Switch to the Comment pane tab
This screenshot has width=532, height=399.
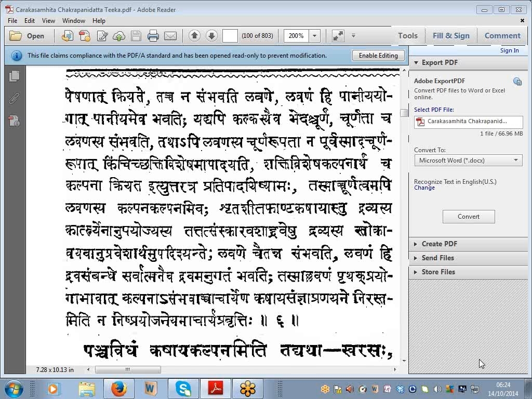point(502,36)
